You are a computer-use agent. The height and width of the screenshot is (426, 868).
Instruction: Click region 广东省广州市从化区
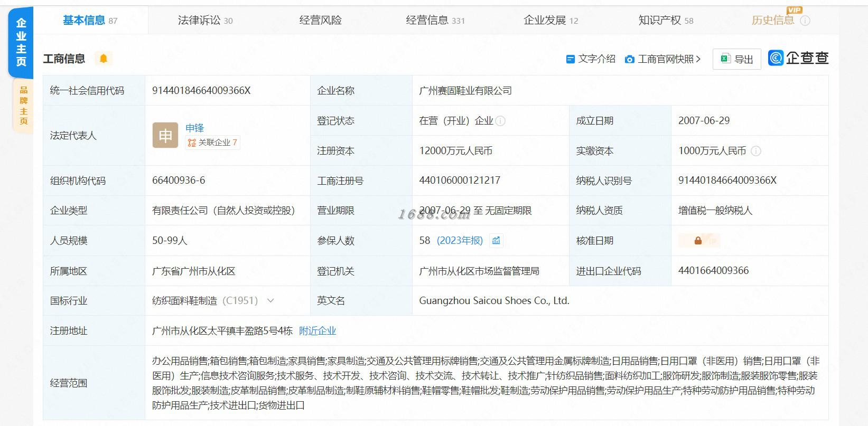tap(194, 271)
